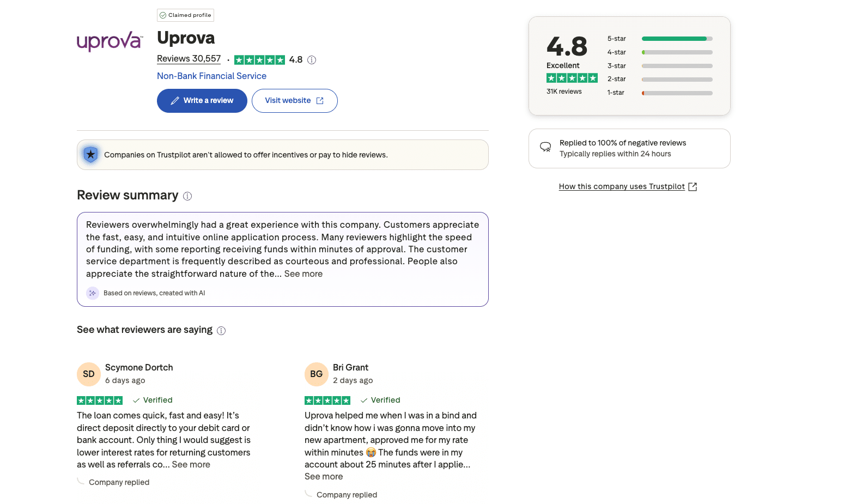Open Non-Bank Financial Service category link
Viewport: 856px width, 504px height.
click(x=212, y=76)
